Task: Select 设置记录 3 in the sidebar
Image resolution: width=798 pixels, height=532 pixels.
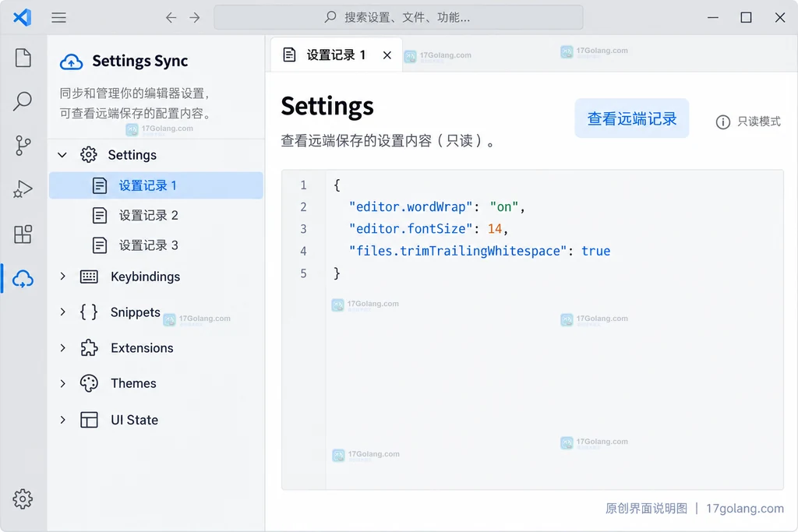Action: pyautogui.click(x=156, y=245)
